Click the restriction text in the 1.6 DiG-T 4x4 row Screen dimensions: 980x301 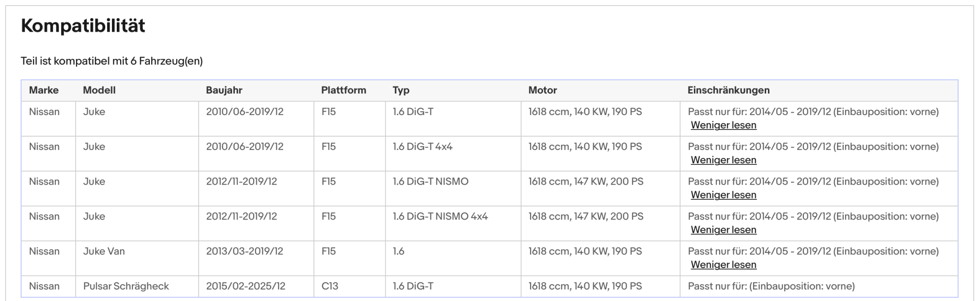click(813, 146)
